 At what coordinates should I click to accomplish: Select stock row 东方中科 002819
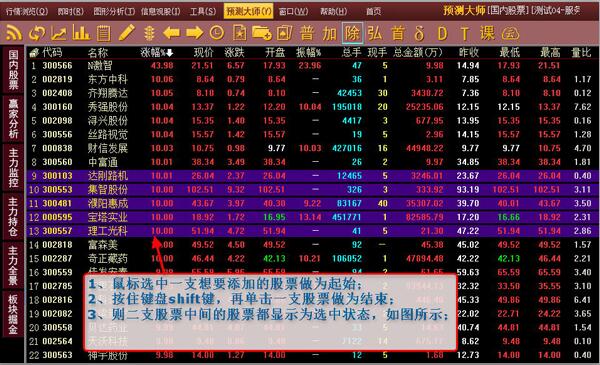(313, 79)
